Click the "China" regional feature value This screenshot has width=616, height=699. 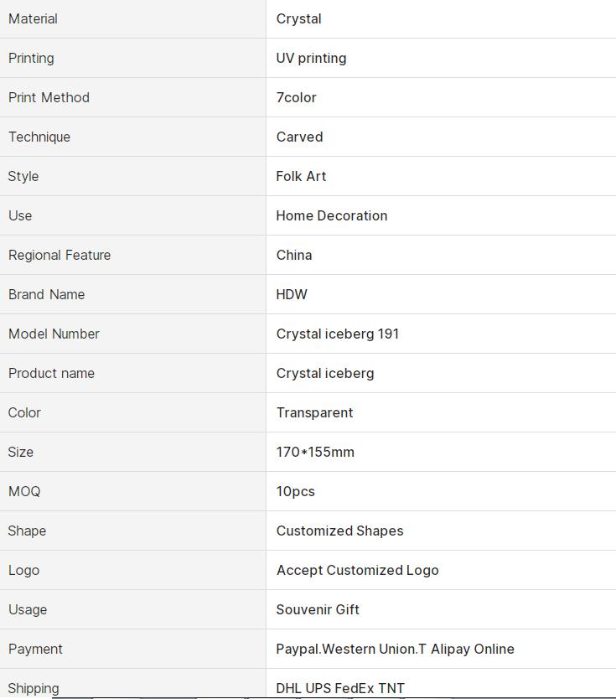coord(293,255)
